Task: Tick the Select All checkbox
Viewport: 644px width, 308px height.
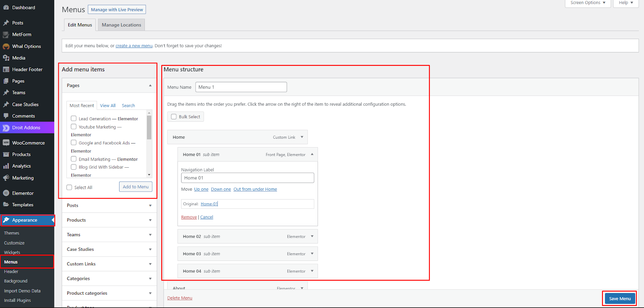Action: click(x=69, y=187)
